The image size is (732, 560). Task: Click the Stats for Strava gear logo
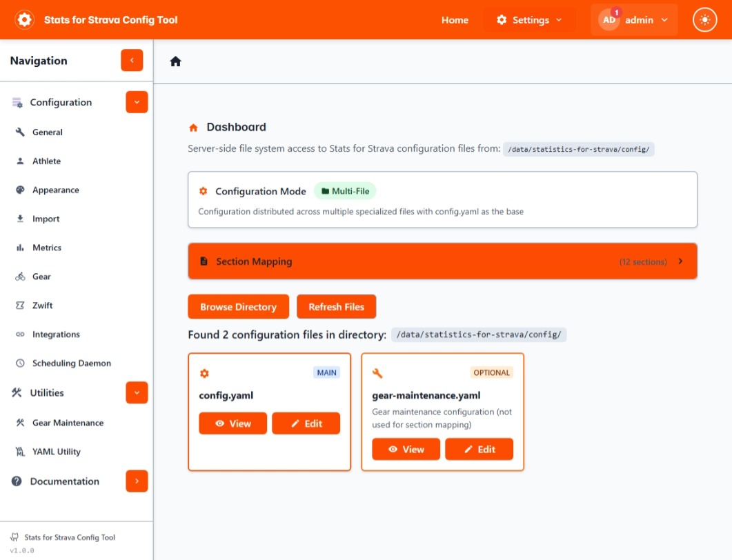point(24,19)
